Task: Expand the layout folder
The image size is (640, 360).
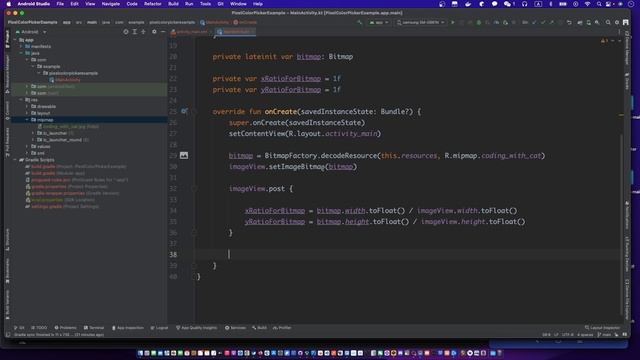Action: point(27,113)
